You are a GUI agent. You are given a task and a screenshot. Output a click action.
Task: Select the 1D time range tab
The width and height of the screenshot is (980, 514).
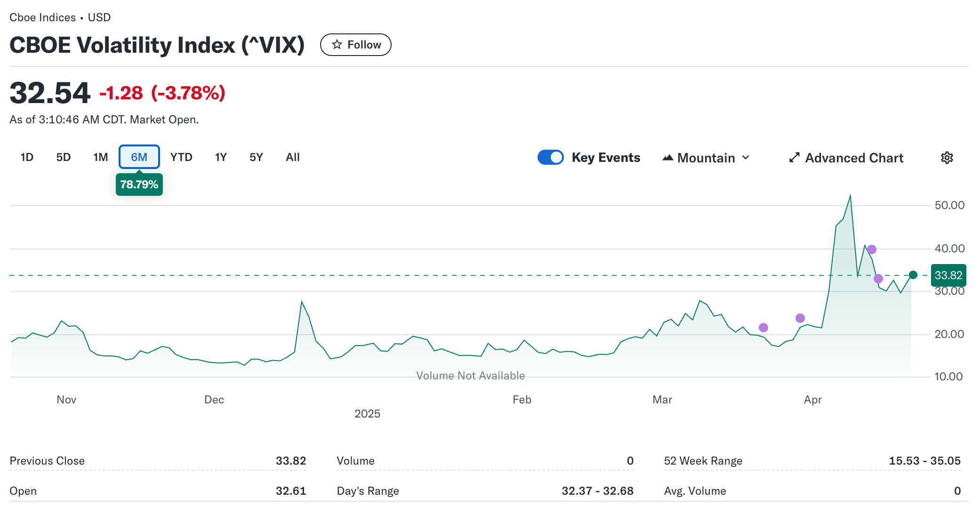[27, 157]
